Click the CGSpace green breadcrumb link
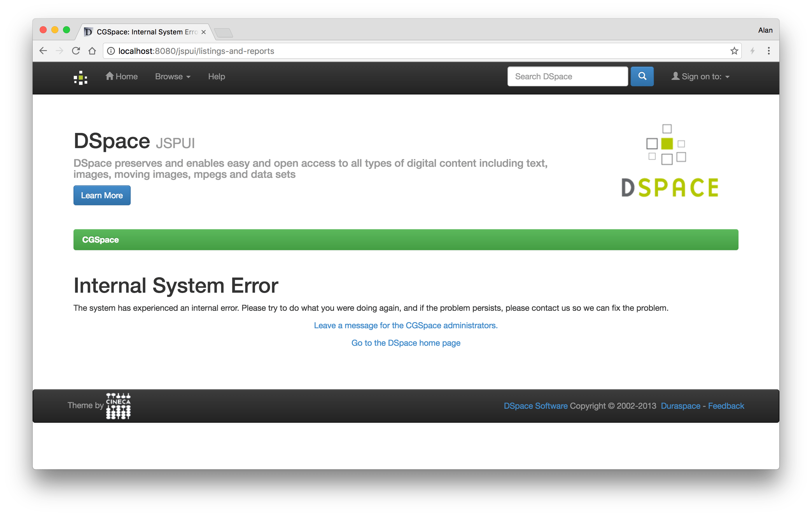This screenshot has height=516, width=812. 101,240
